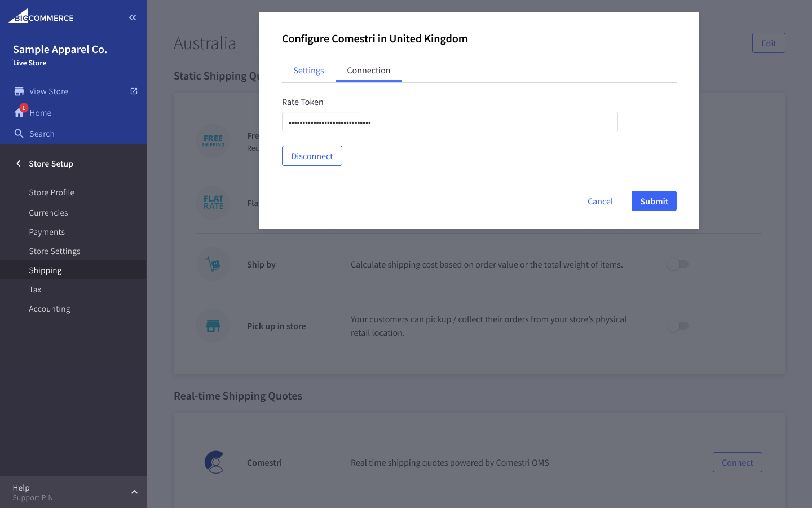Click the Pick up in store icon
Viewport: 812px width, 508px height.
click(x=213, y=326)
